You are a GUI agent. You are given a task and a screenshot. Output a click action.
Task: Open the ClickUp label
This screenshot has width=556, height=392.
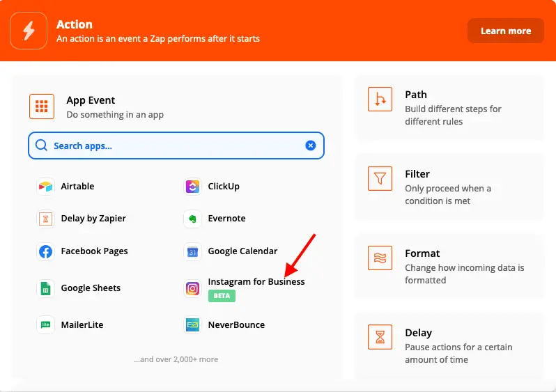click(224, 187)
